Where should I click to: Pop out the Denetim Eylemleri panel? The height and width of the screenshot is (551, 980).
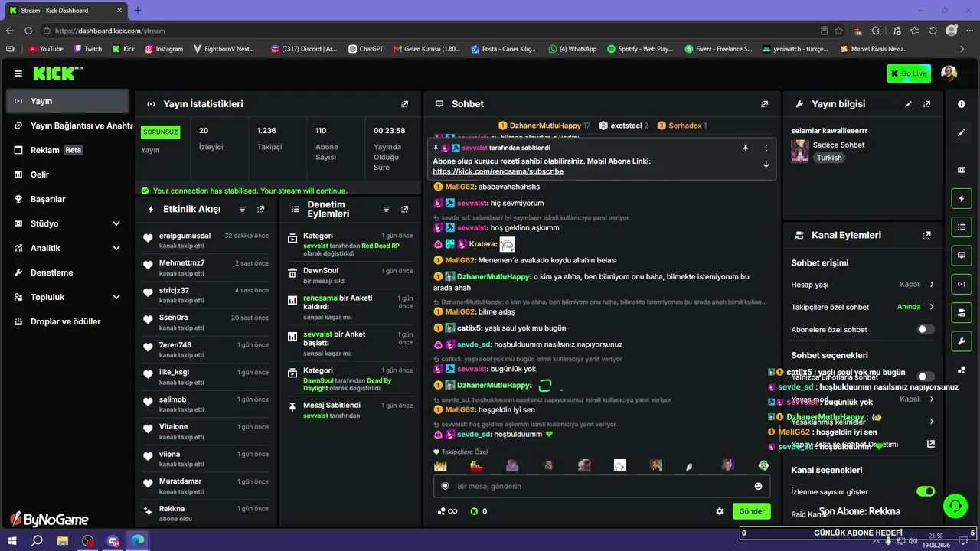tap(405, 209)
